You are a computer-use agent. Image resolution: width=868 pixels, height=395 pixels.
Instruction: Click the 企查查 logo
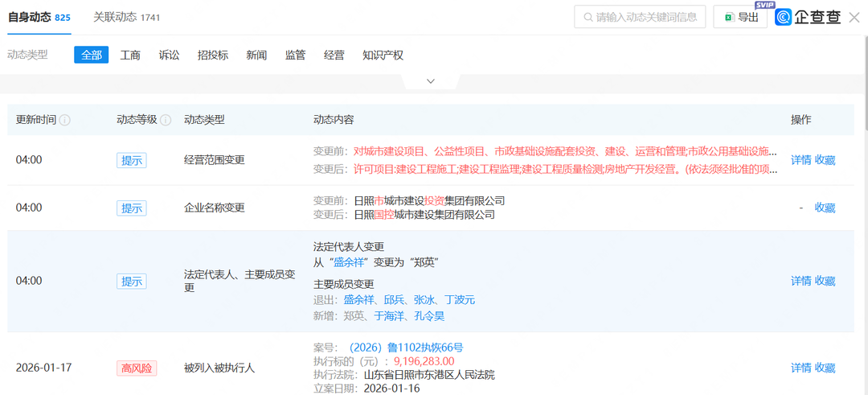click(x=808, y=17)
